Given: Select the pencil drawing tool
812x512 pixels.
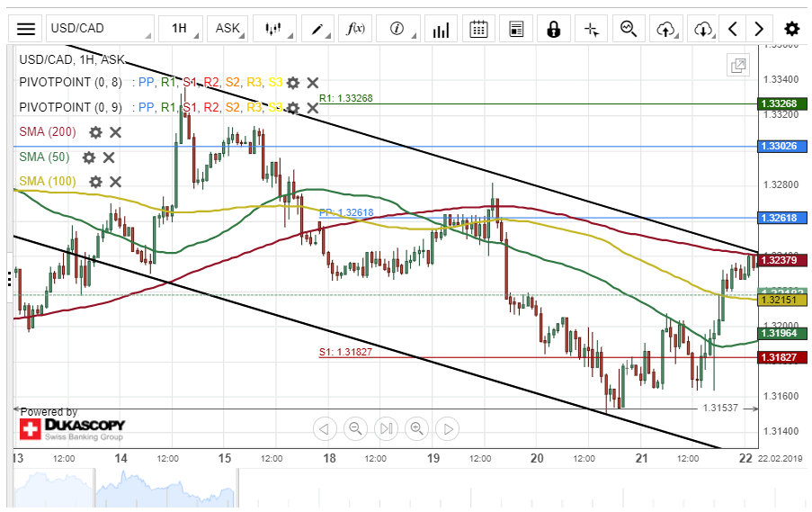Looking at the screenshot, I should click(317, 29).
